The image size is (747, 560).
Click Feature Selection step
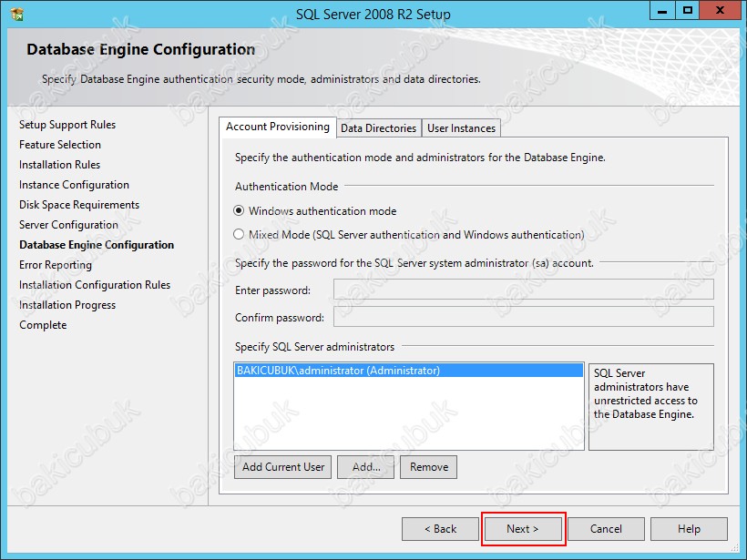coord(60,145)
